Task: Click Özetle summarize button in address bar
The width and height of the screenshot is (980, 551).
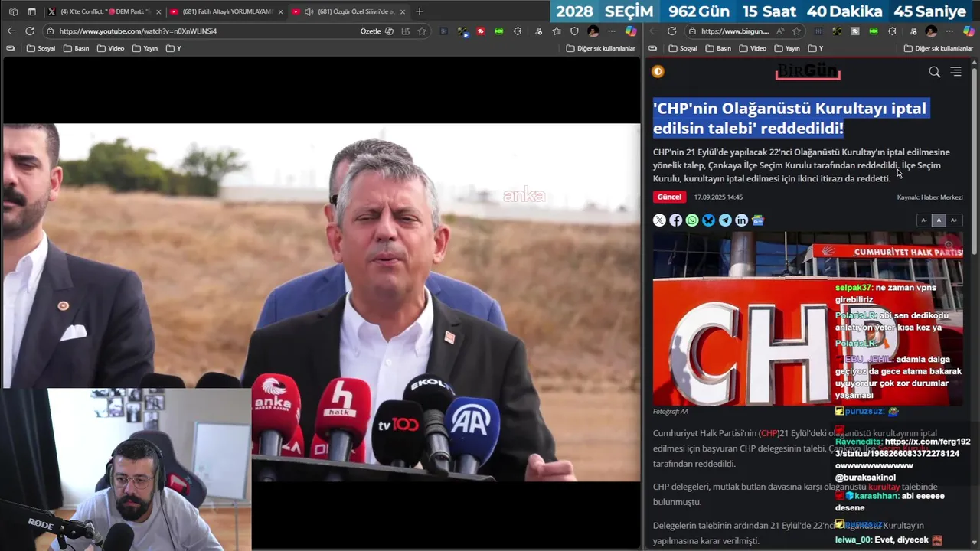Action: [377, 31]
